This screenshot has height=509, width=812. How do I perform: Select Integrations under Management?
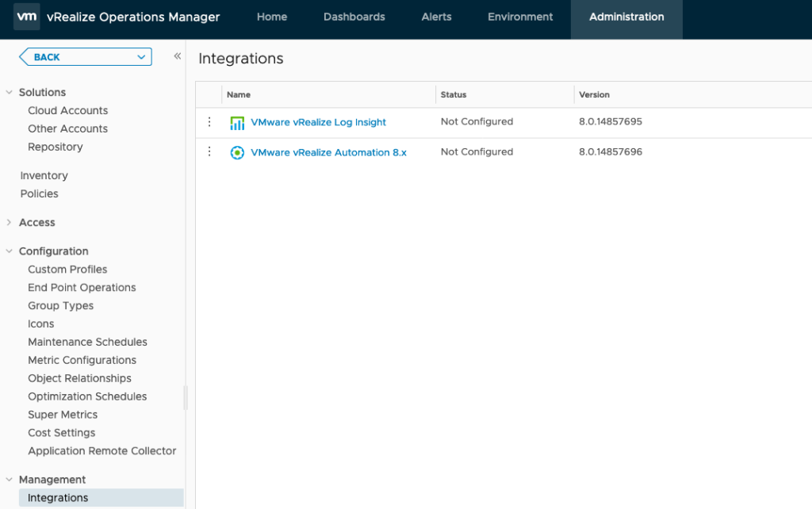pyautogui.click(x=101, y=498)
